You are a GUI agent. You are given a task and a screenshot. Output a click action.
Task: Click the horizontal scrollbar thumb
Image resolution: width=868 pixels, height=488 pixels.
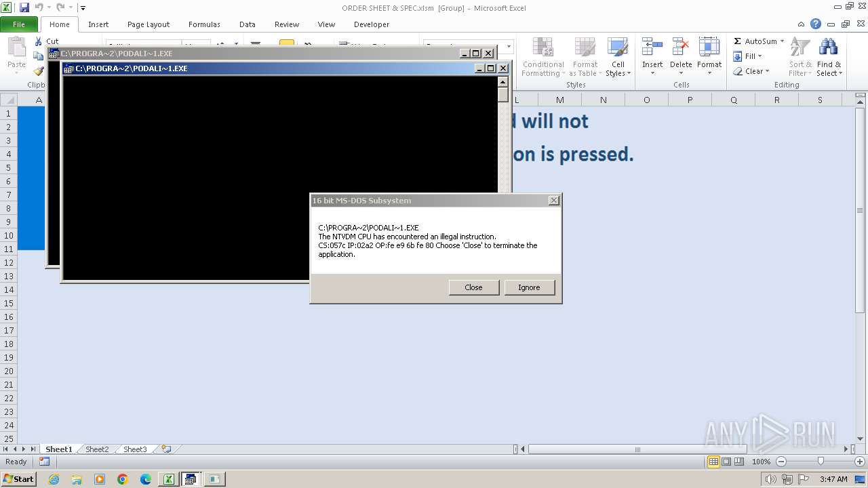point(637,449)
